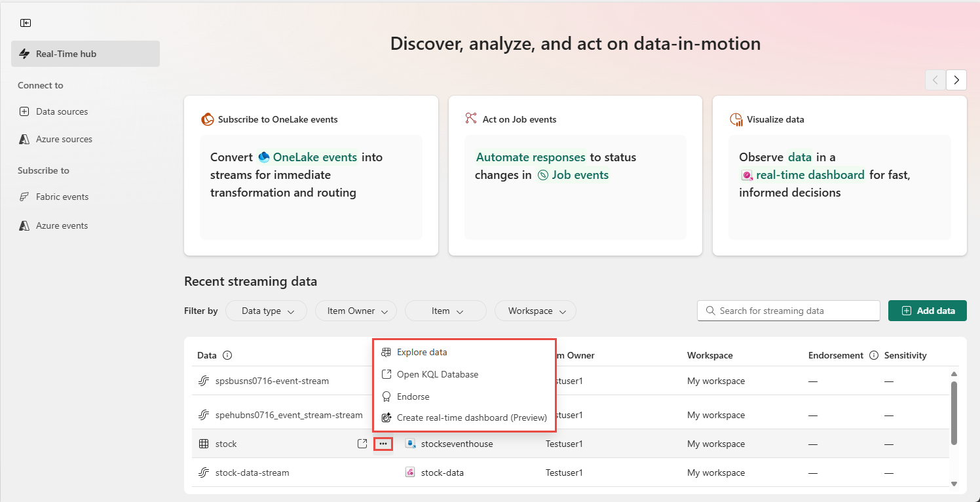Open the stockseventhouse item
The width and height of the screenshot is (980, 502).
click(457, 444)
